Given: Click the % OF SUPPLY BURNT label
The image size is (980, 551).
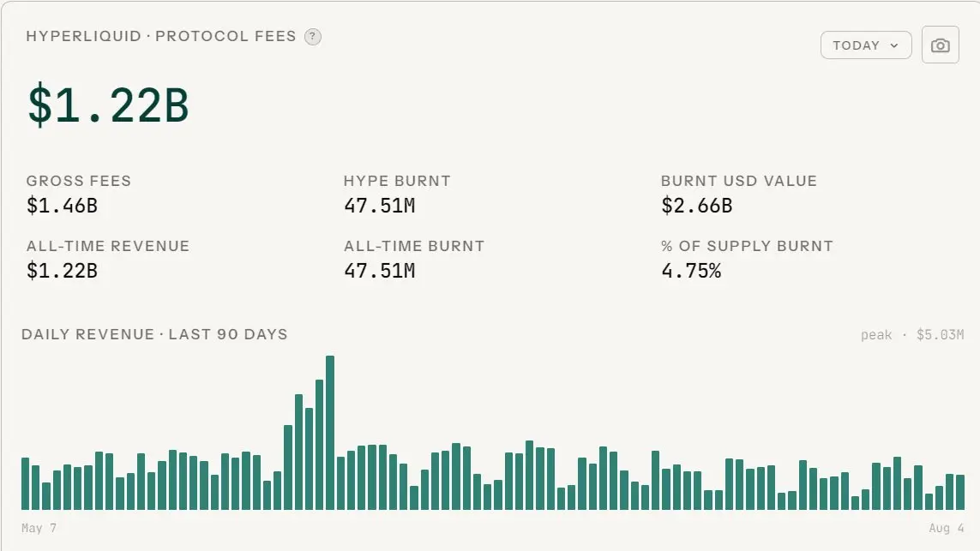Looking at the screenshot, I should pos(747,246).
